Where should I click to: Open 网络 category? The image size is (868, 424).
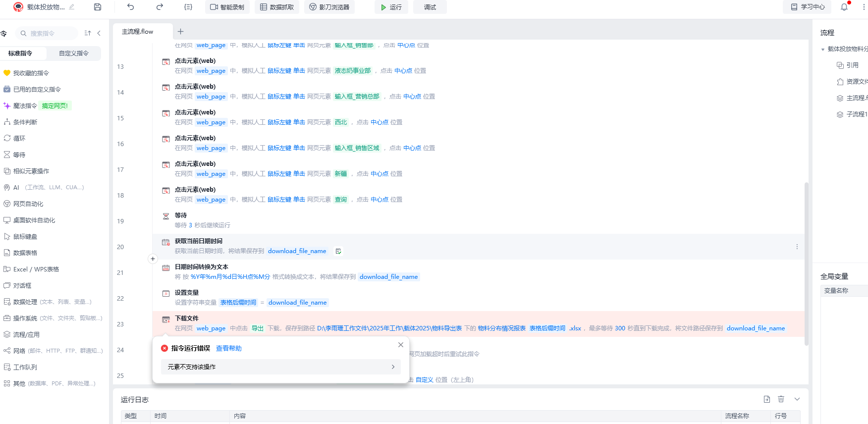pos(53,351)
